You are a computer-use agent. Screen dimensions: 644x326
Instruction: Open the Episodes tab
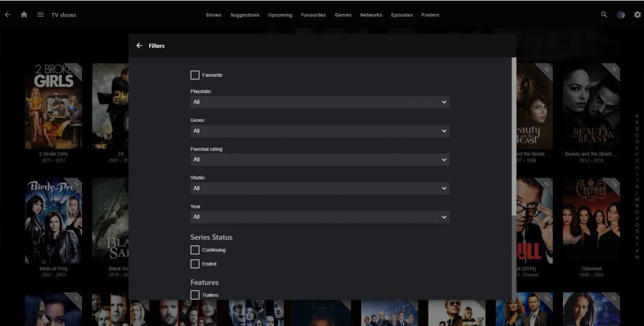tap(402, 15)
